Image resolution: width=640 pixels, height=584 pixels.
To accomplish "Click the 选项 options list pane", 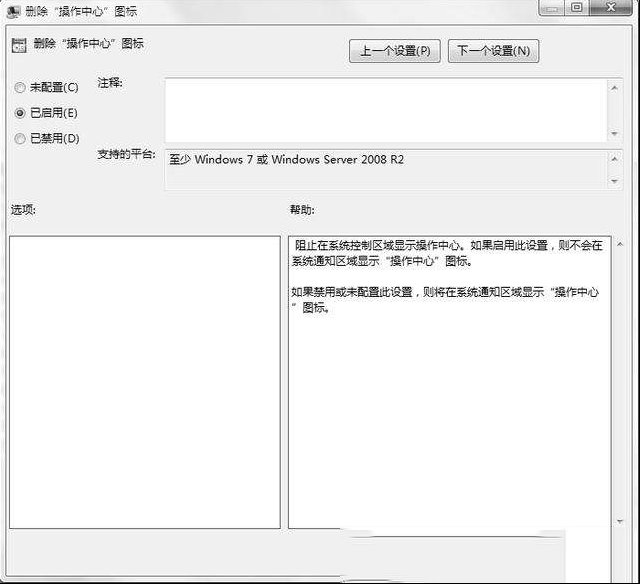I will pos(145,382).
